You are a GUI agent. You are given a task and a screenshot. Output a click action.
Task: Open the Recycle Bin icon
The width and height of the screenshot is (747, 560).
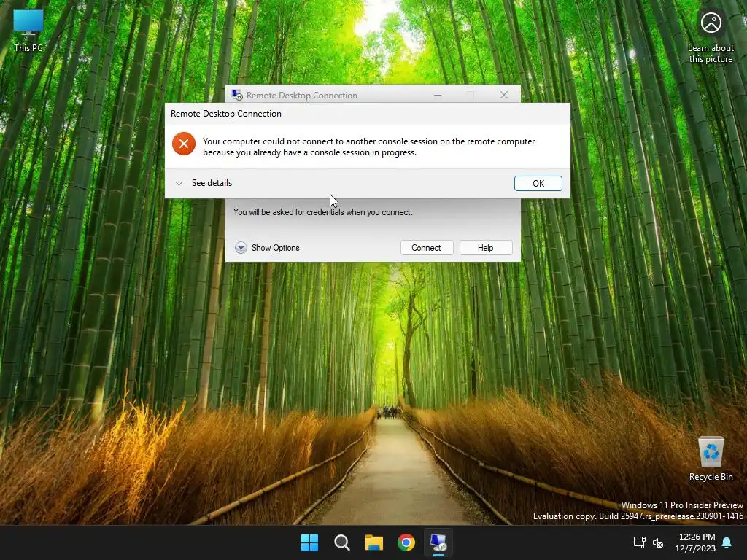pyautogui.click(x=711, y=459)
